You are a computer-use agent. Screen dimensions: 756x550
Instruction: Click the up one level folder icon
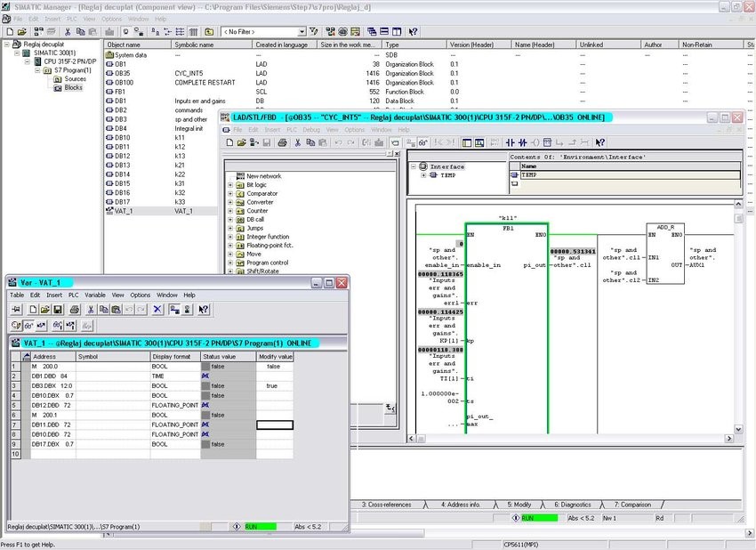coord(209,32)
